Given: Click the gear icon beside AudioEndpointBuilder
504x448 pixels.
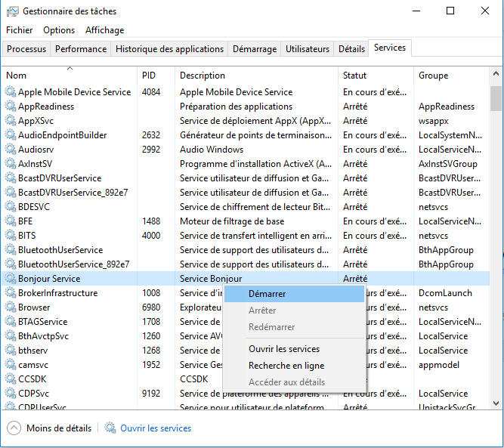Looking at the screenshot, I should coord(11,135).
